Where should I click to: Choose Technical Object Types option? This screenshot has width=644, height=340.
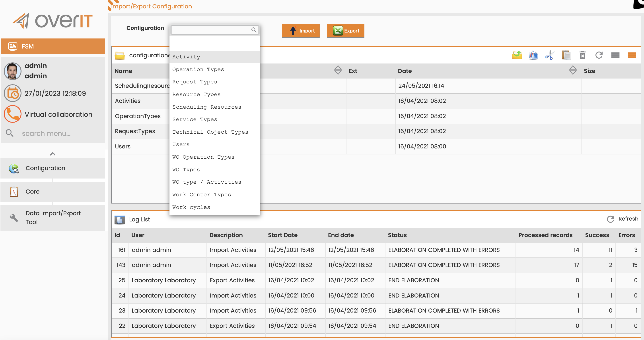pos(215,132)
